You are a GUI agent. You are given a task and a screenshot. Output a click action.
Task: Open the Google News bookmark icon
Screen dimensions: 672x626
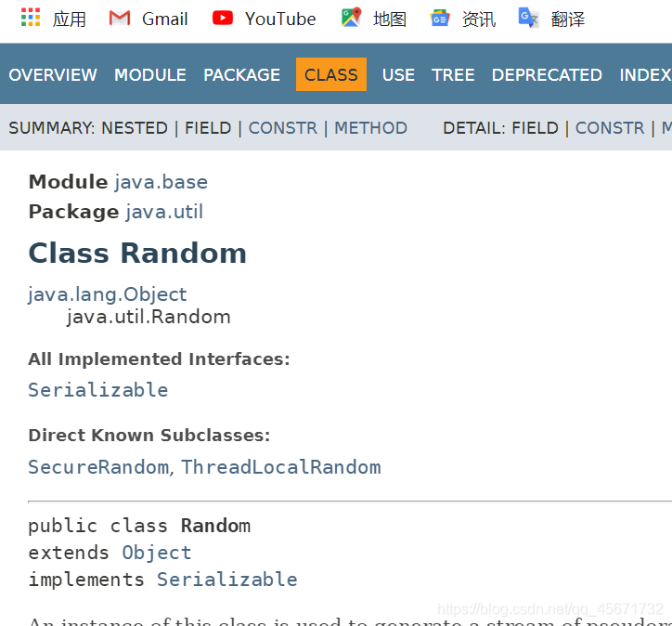440,18
